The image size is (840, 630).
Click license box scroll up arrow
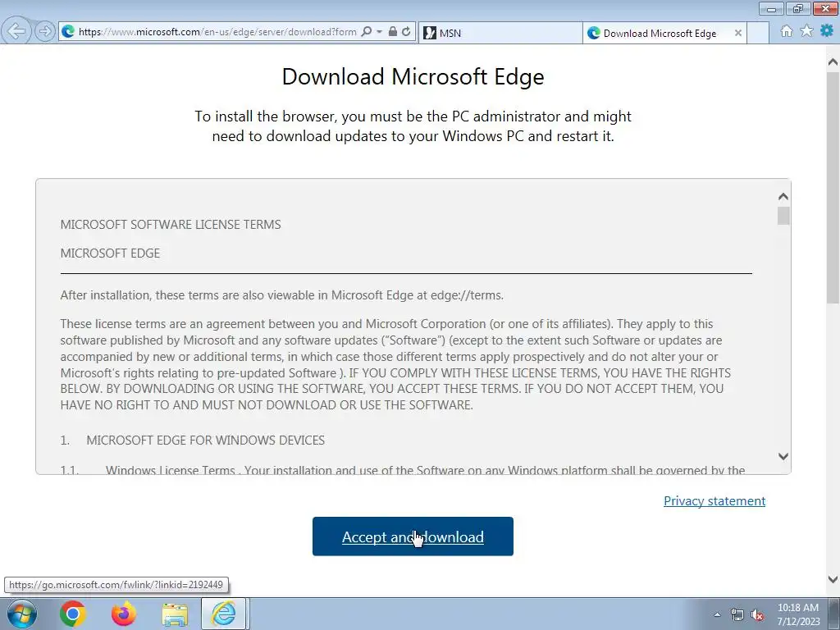tap(783, 197)
